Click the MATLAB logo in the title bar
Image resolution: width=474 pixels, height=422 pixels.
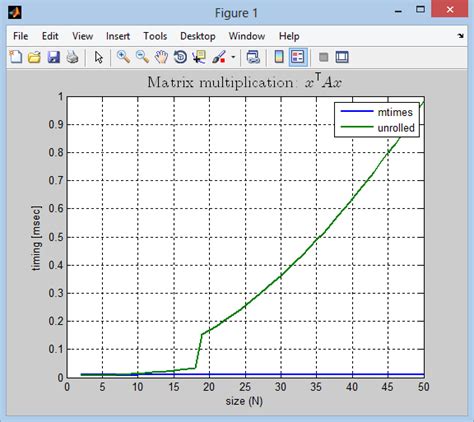15,13
